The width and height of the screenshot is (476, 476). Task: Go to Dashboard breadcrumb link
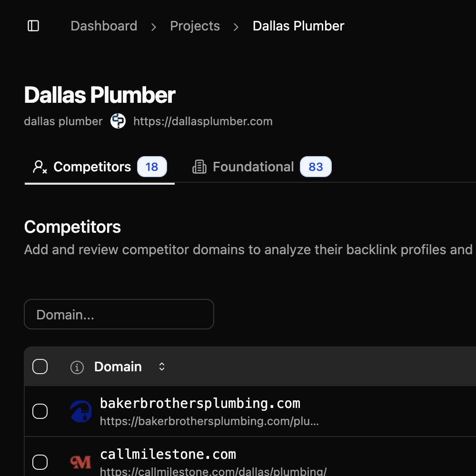pyautogui.click(x=104, y=26)
